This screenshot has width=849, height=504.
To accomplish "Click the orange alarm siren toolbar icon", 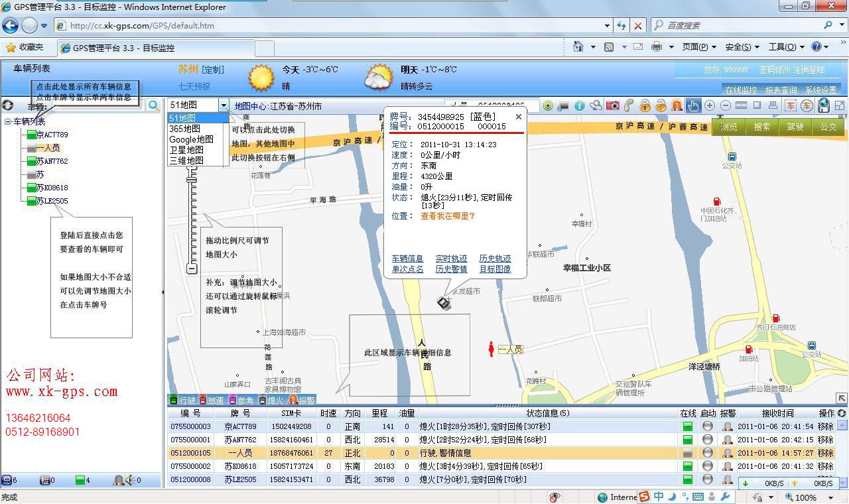I will point(677,105).
